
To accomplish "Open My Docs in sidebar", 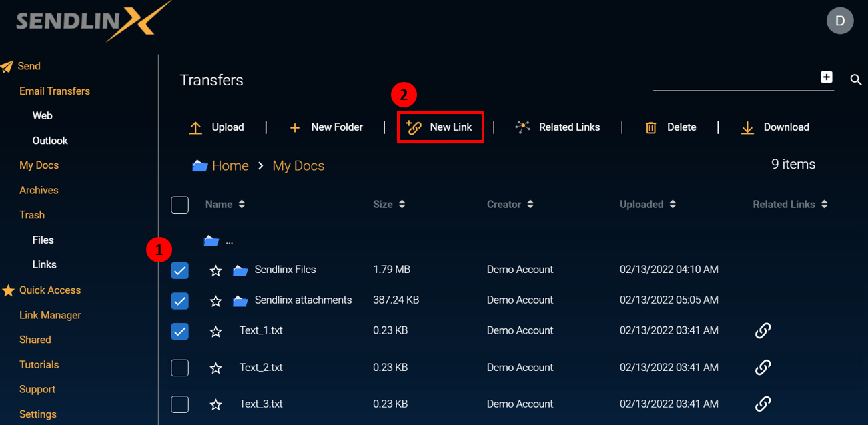I will 39,165.
